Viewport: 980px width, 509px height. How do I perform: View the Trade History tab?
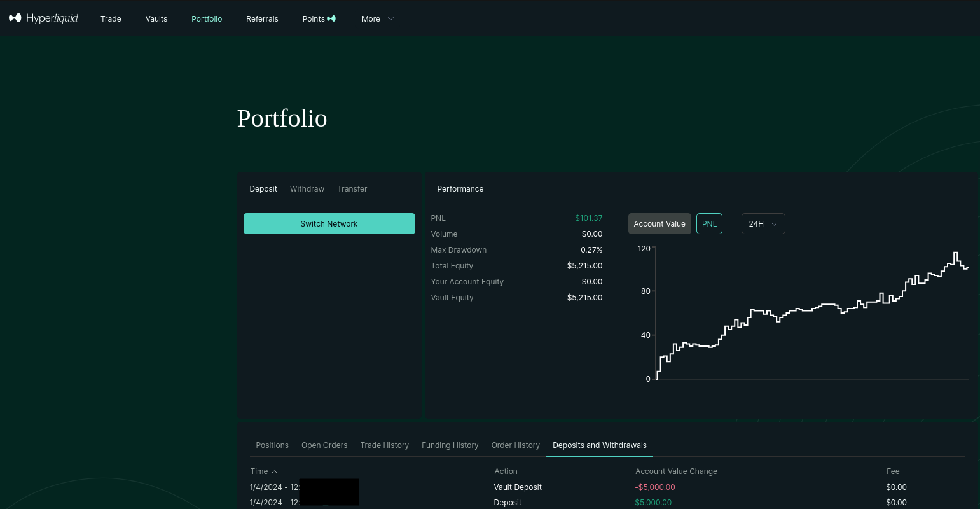click(385, 445)
